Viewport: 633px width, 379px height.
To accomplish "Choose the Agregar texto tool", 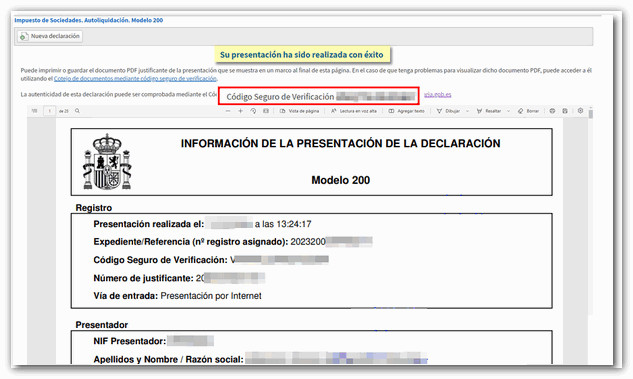I will [407, 111].
